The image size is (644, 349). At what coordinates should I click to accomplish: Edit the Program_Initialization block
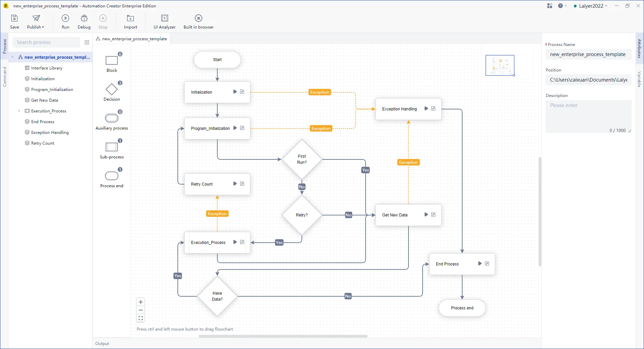coord(242,128)
